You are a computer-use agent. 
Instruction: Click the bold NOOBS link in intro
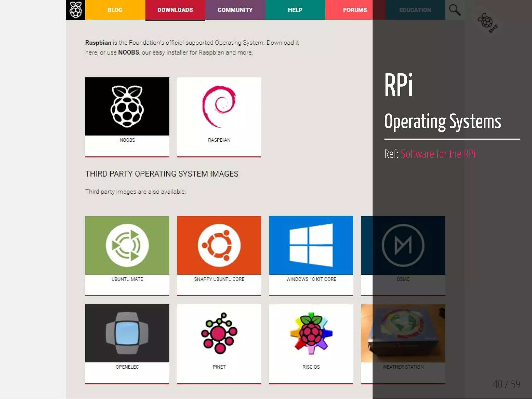(x=129, y=52)
